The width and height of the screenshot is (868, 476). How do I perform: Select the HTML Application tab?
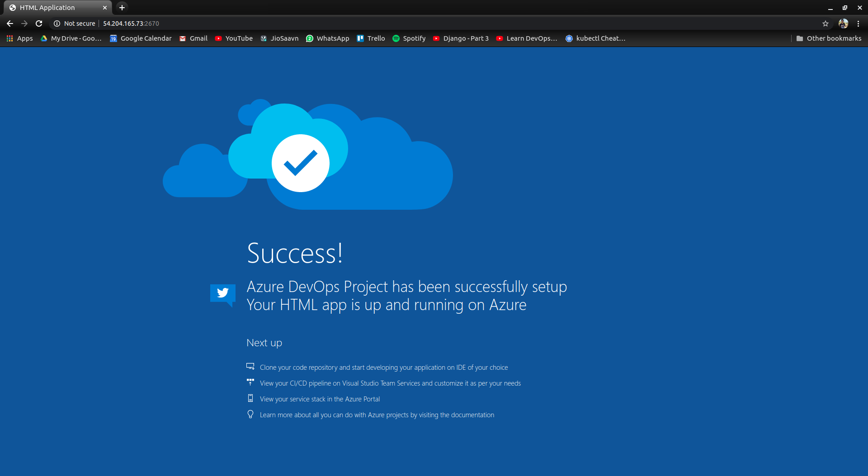pyautogui.click(x=58, y=8)
